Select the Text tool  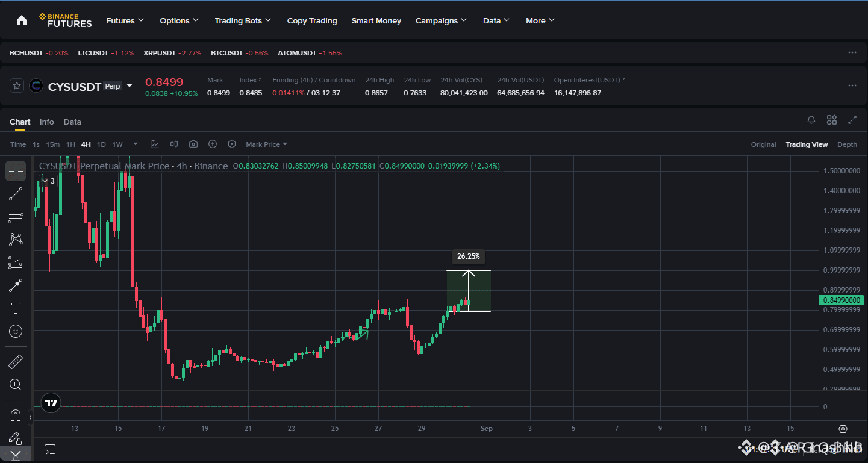pyautogui.click(x=16, y=308)
